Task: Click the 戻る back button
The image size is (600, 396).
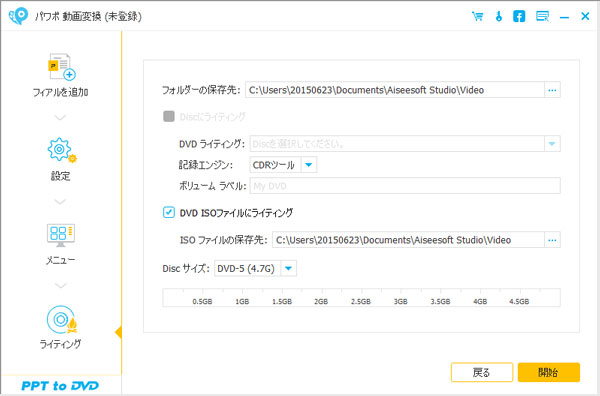Action: (482, 372)
